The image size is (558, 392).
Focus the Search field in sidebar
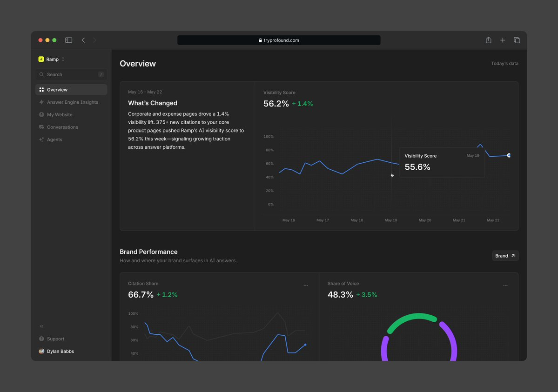click(x=71, y=74)
